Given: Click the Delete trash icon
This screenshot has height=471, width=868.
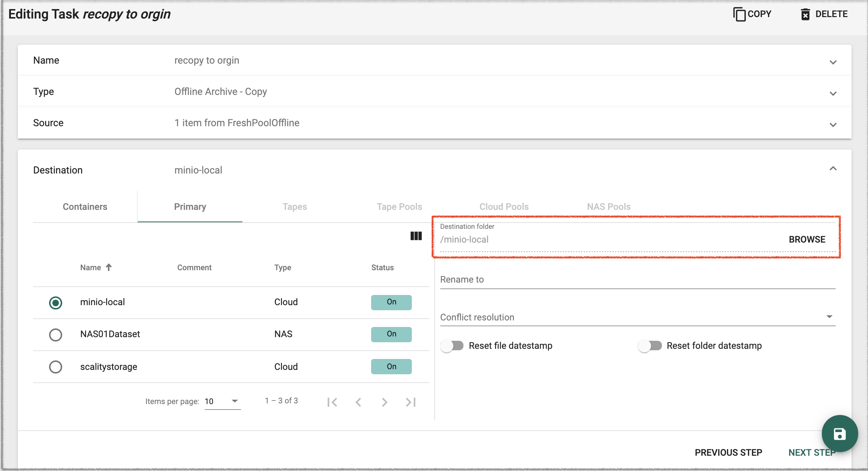Looking at the screenshot, I should click(x=805, y=14).
